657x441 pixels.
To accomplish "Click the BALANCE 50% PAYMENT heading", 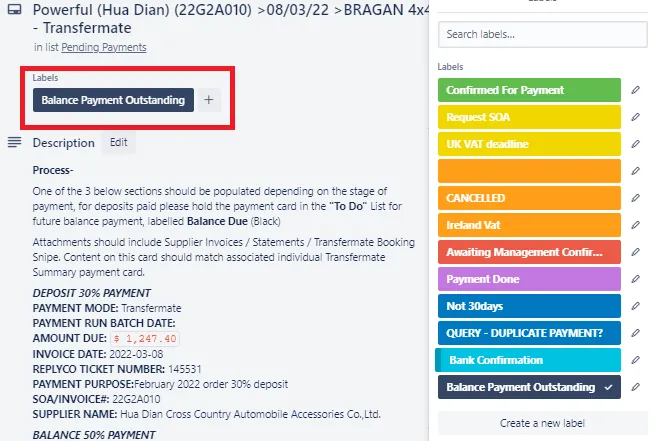I will point(94,435).
